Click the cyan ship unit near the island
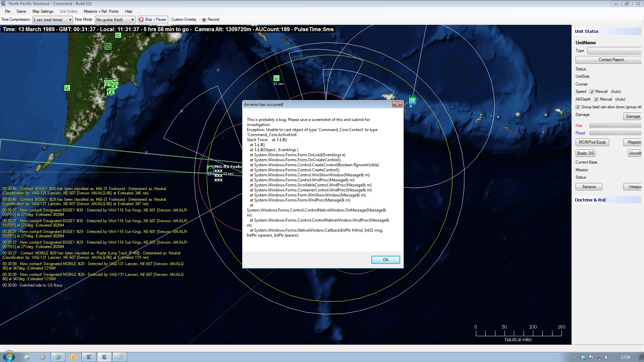The image size is (644, 362). pyautogui.click(x=412, y=100)
